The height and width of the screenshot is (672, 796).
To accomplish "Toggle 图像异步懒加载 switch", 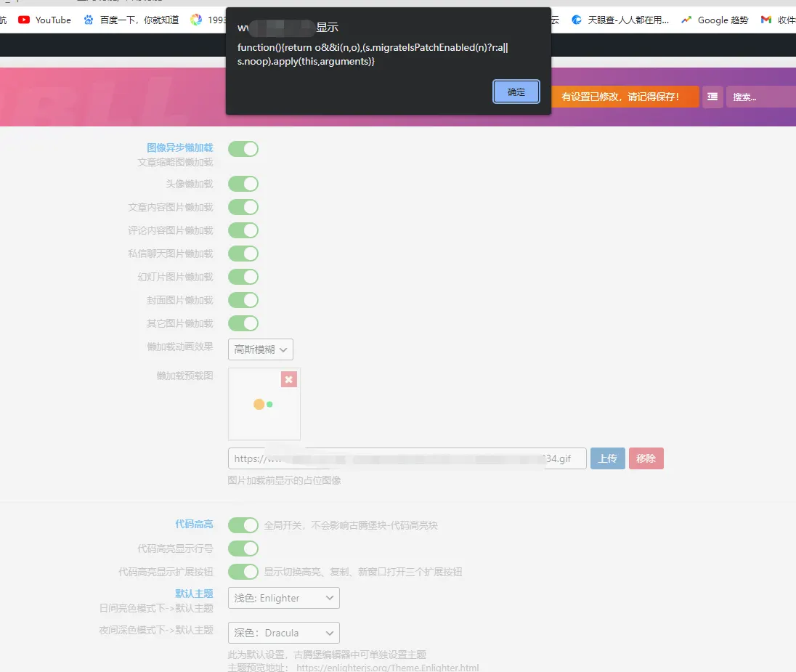I will tap(243, 149).
